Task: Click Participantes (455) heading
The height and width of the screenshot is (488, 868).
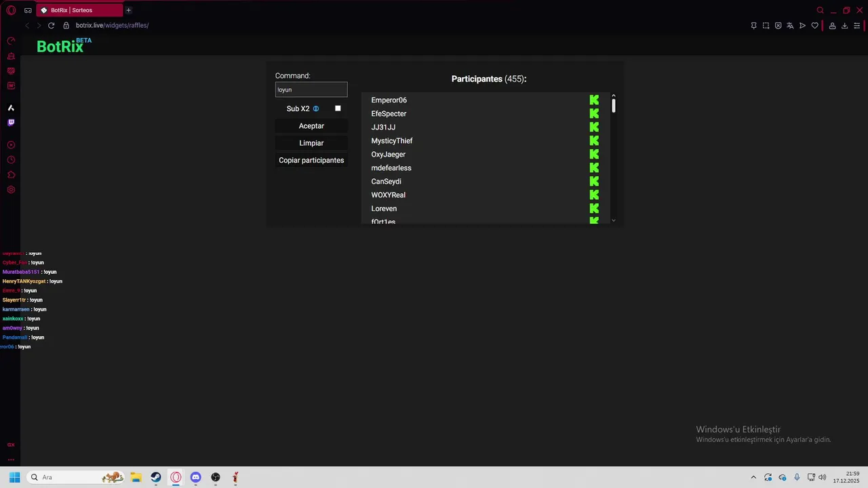Action: pyautogui.click(x=489, y=79)
